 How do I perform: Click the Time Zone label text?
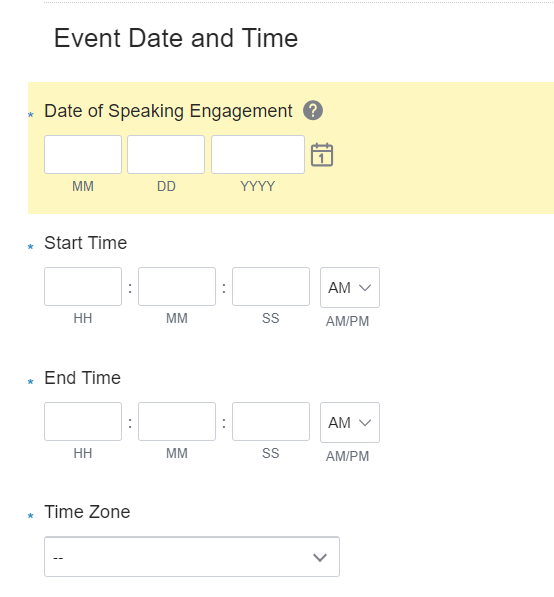tap(87, 512)
